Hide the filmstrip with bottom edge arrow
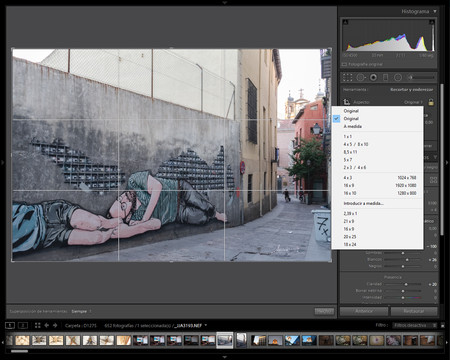The height and width of the screenshot is (360, 450). [x=225, y=357]
